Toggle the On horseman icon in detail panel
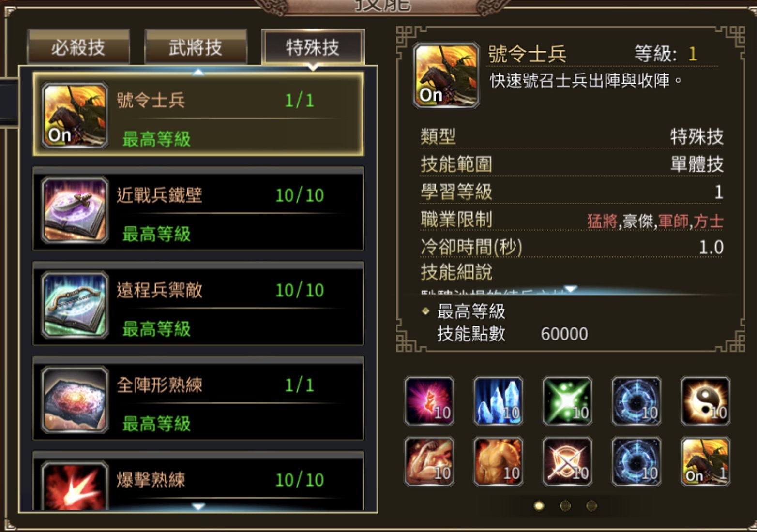 pos(446,75)
